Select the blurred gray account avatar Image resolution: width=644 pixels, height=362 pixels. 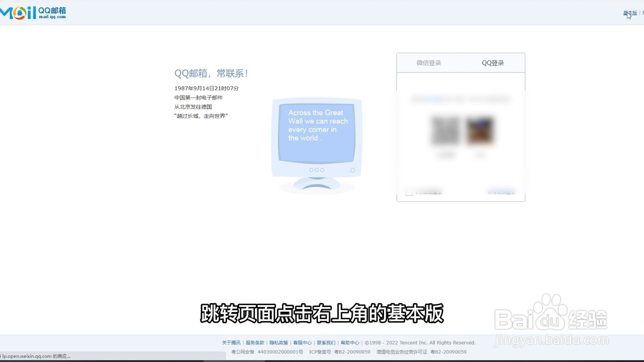pyautogui.click(x=445, y=130)
